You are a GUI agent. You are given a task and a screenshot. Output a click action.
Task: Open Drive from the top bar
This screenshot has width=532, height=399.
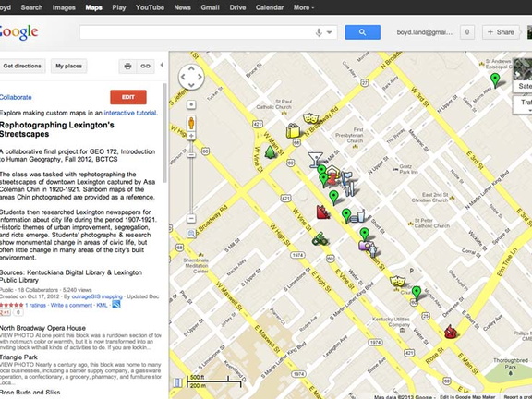click(x=237, y=7)
